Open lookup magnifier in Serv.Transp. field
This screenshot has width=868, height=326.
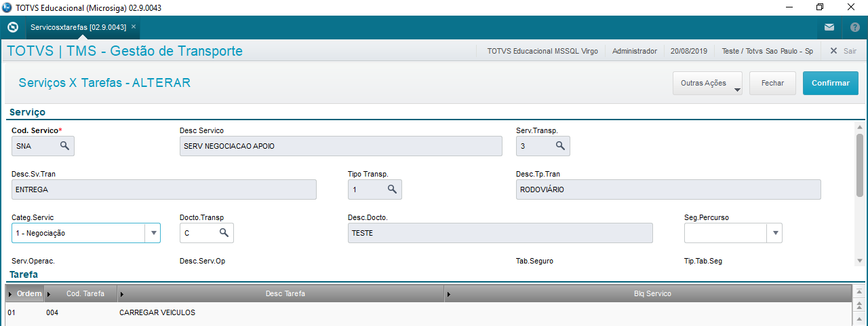tap(560, 146)
